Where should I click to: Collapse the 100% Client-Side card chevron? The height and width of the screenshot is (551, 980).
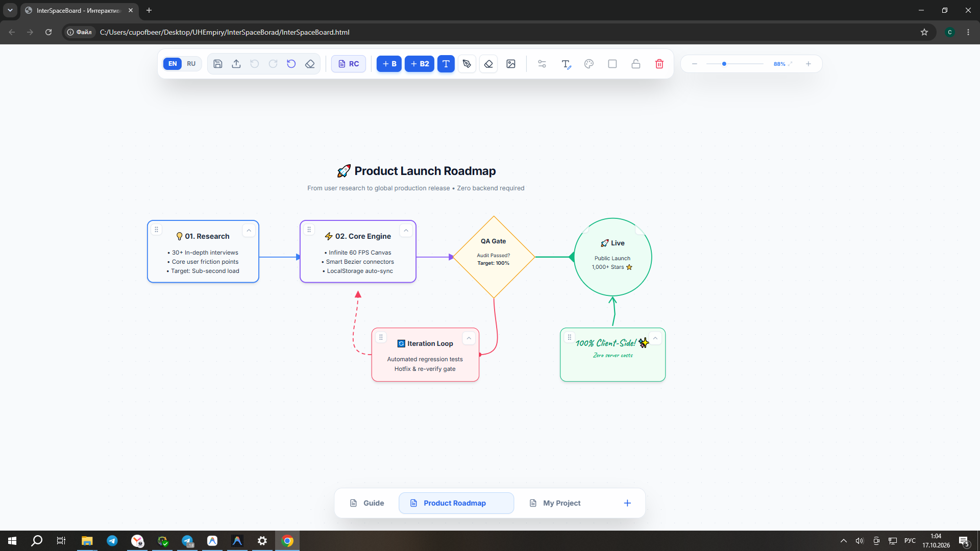(x=655, y=338)
